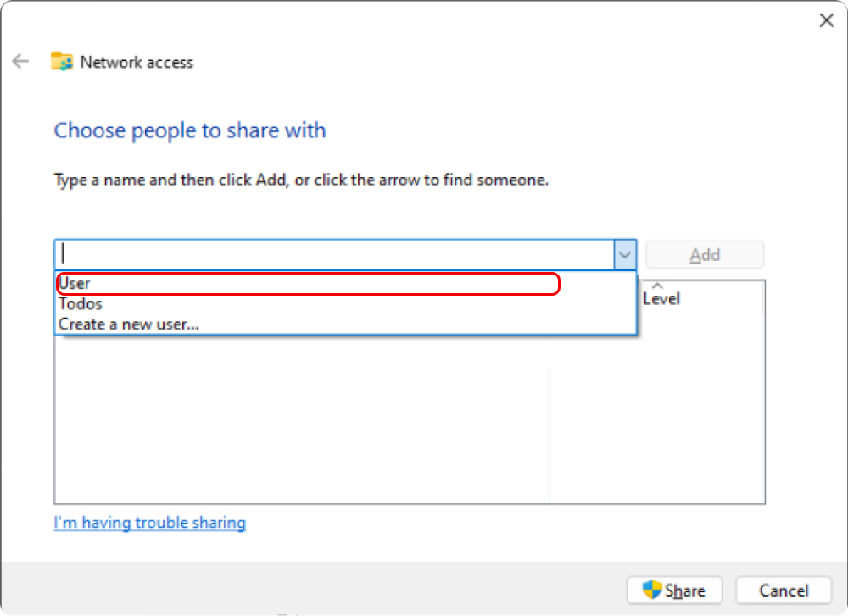
Task: Click the Type a name instruction text
Action: [x=301, y=180]
